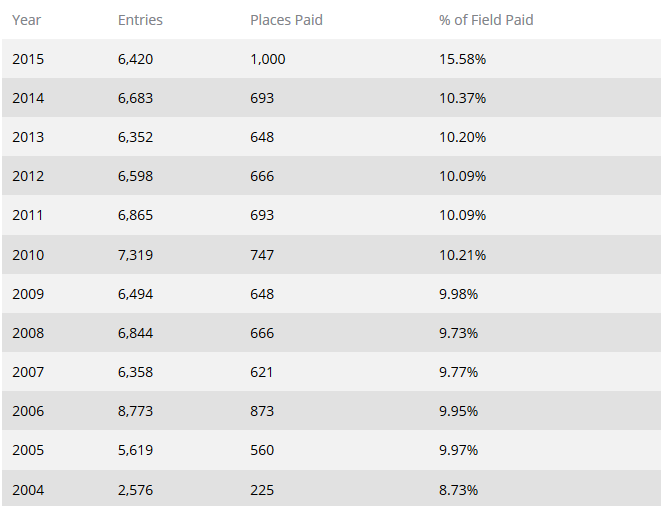Click the Places Paid column header

pos(286,20)
